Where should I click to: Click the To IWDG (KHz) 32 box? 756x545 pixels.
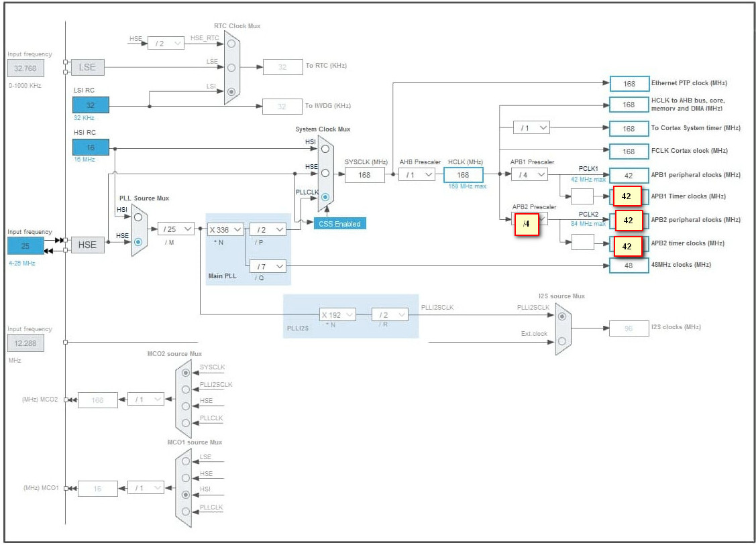click(282, 107)
